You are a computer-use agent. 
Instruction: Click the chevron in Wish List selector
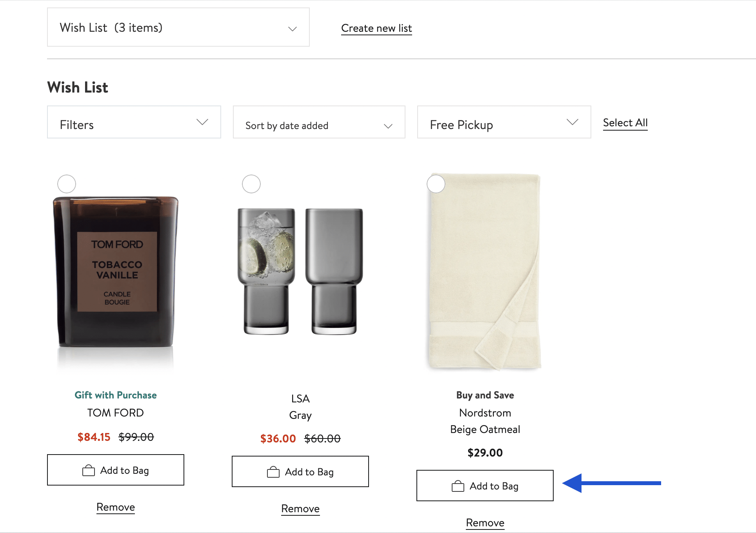click(293, 29)
